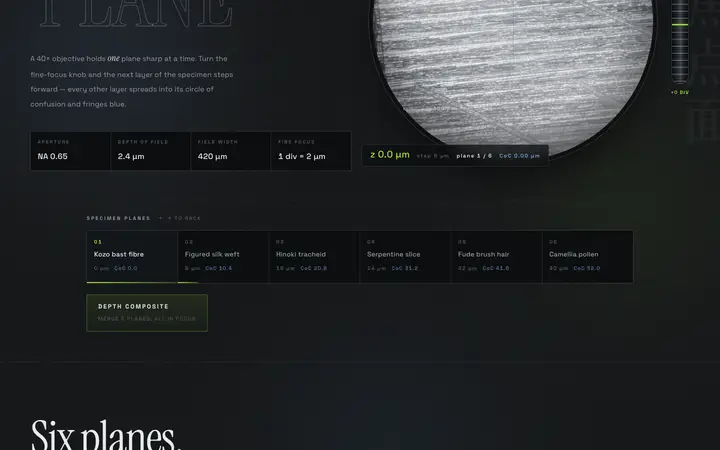
Task: Click the Six planes heading
Action: [106, 434]
